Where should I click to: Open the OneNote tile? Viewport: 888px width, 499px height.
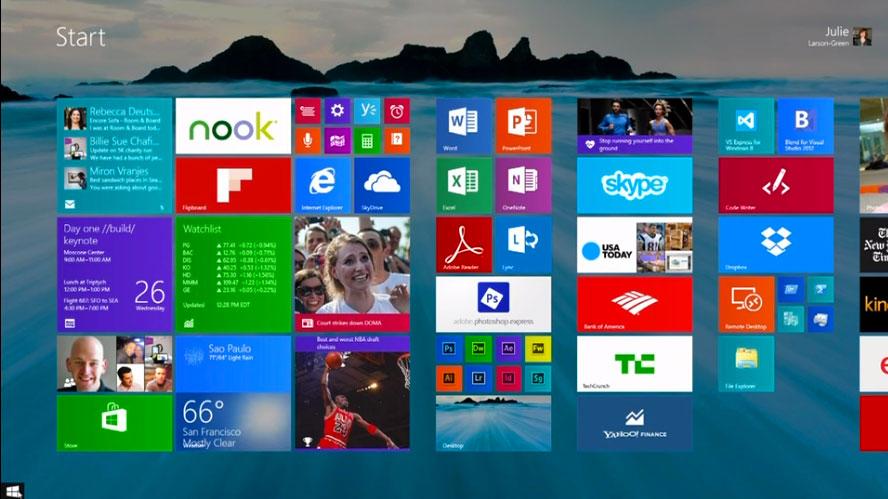(523, 185)
